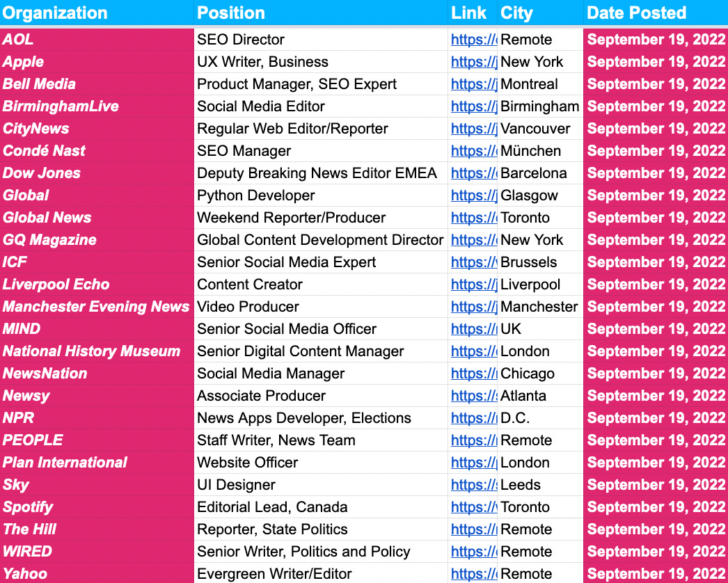The height and width of the screenshot is (583, 728).
Task: Select the BirminghamLive cell
Action: (97, 106)
